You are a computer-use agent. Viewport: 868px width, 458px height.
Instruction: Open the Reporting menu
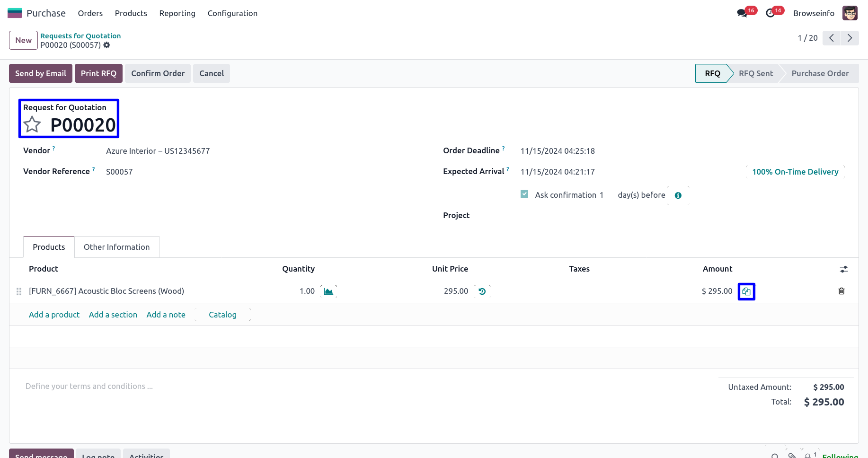(x=177, y=13)
